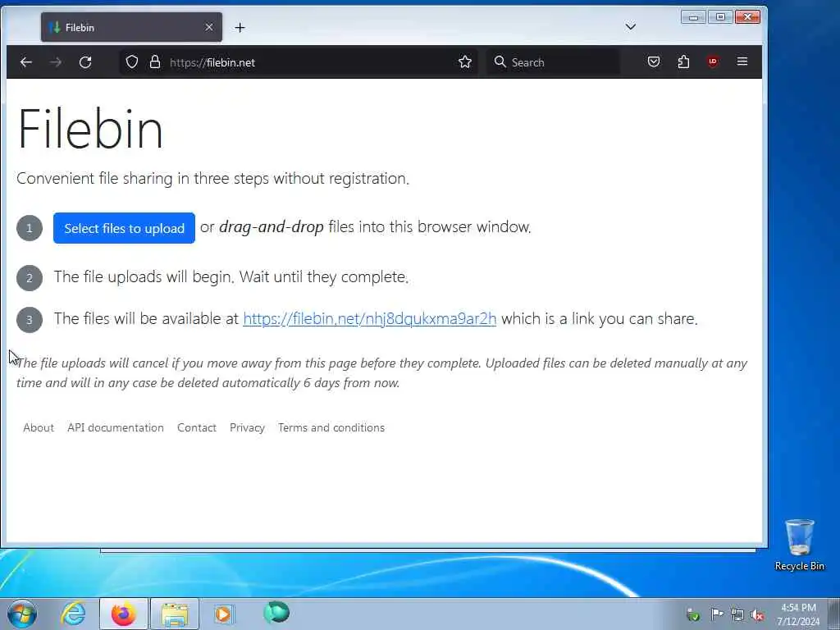Open network connection tray icon

(737, 615)
